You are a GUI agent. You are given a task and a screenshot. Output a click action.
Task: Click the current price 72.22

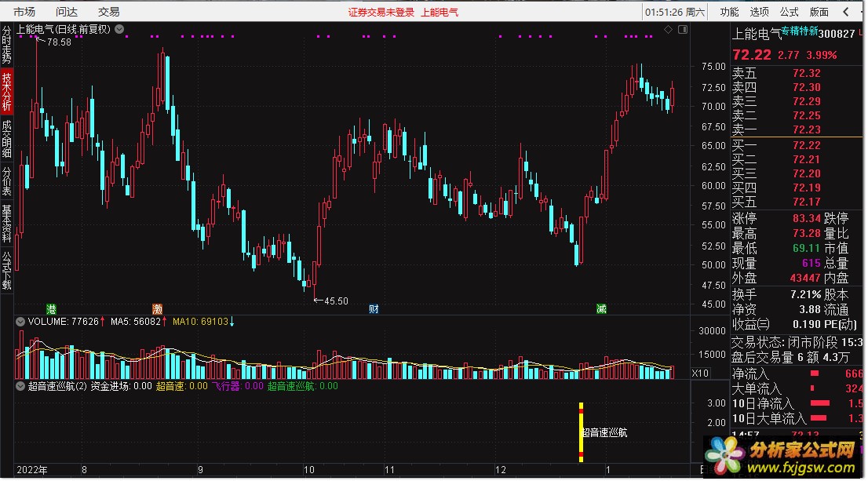click(752, 55)
